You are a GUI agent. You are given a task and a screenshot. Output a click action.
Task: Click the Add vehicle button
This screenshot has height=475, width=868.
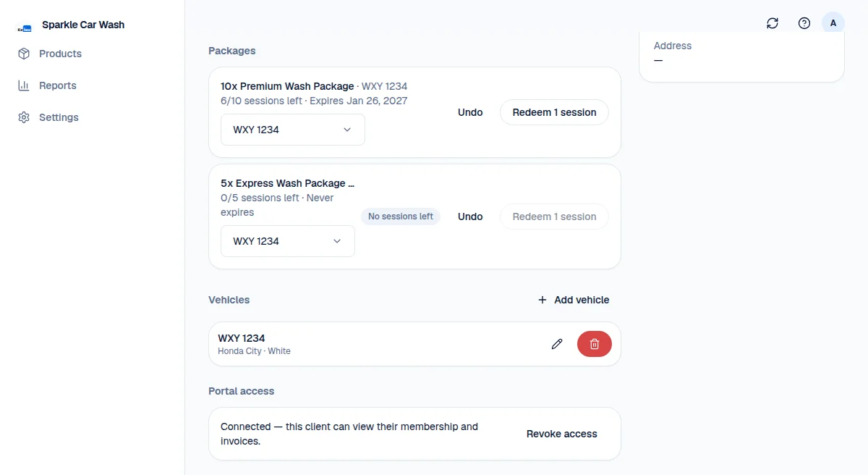pyautogui.click(x=574, y=300)
